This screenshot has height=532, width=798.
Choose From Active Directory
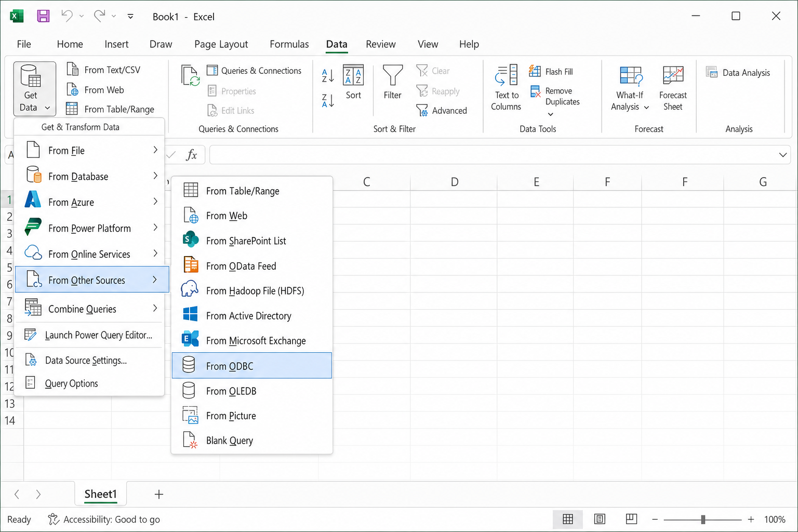(251, 316)
